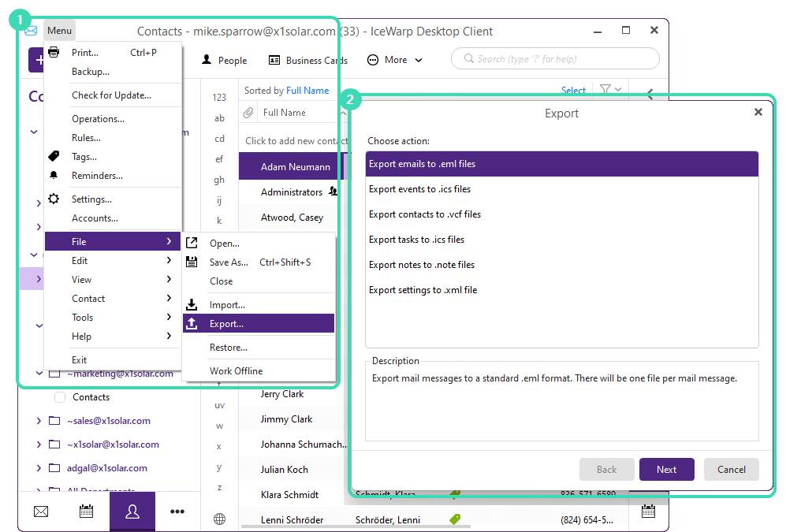Viewport: 786px width, 532px height.
Task: Click in the Search field
Action: pos(555,58)
